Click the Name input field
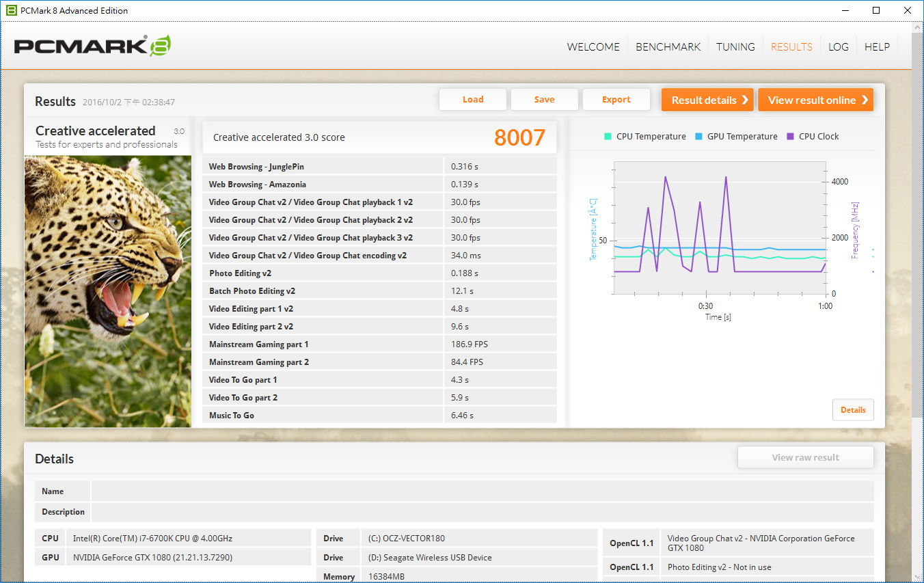This screenshot has height=583, width=924. tap(482, 491)
